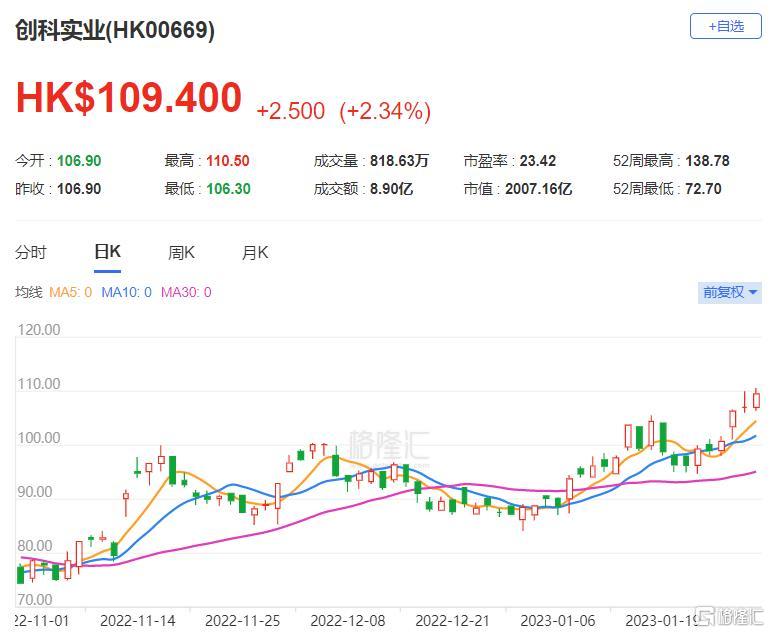Screen dimensions: 770x633
Task: Click the change value +2.500
Action: coord(290,111)
